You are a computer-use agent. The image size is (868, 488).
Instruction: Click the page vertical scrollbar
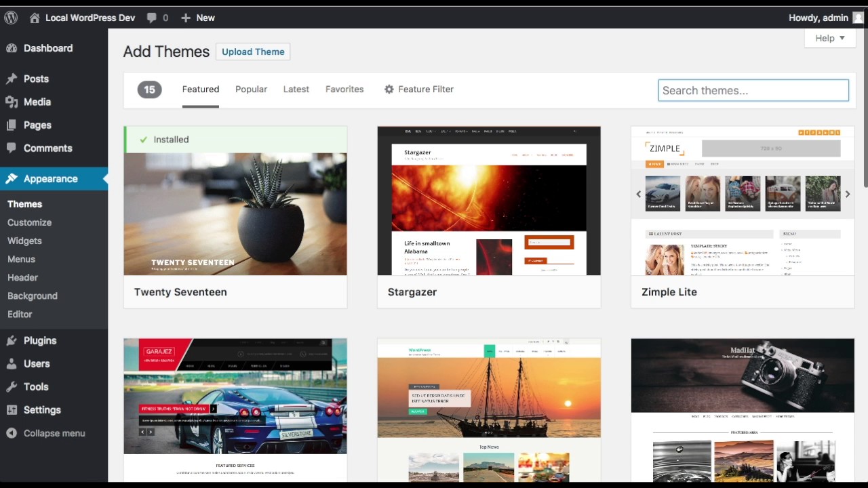pos(865,108)
